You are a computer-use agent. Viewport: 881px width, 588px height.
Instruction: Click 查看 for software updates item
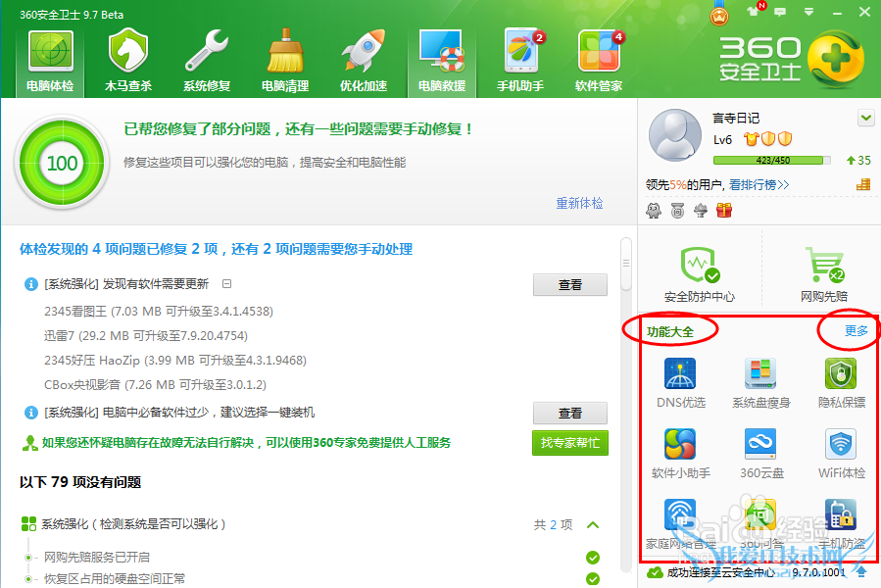(x=569, y=285)
